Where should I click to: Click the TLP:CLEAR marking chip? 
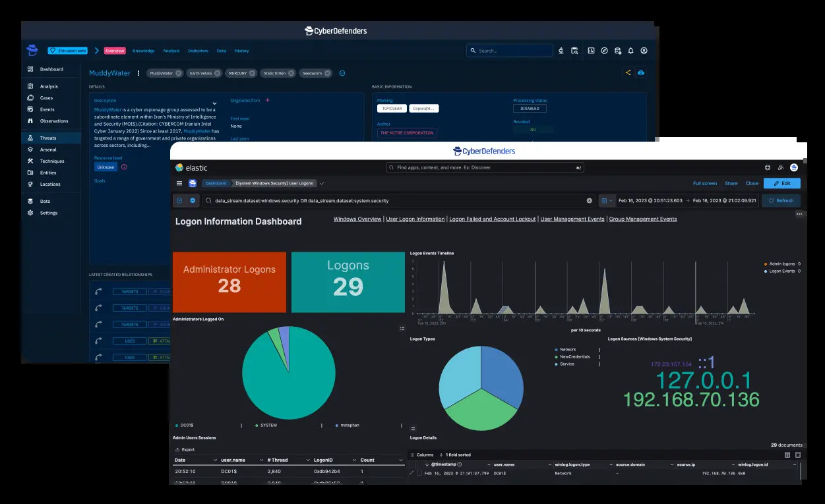click(x=390, y=108)
